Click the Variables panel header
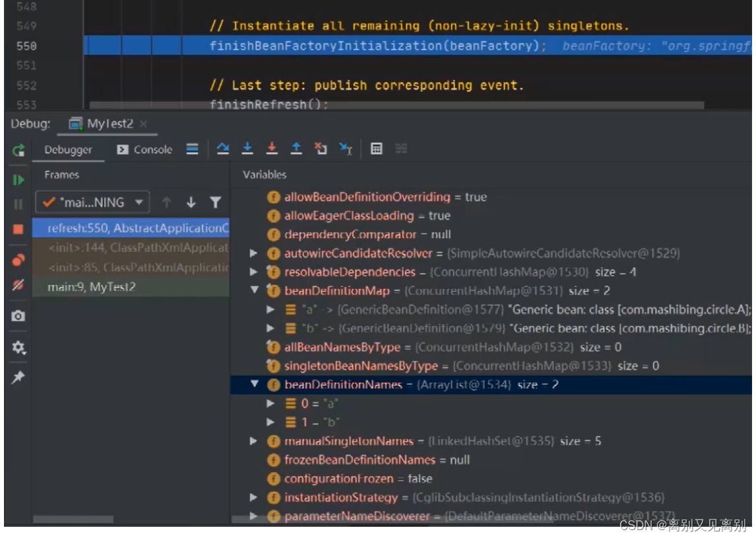Image resolution: width=756 pixels, height=538 pixels. [x=265, y=175]
